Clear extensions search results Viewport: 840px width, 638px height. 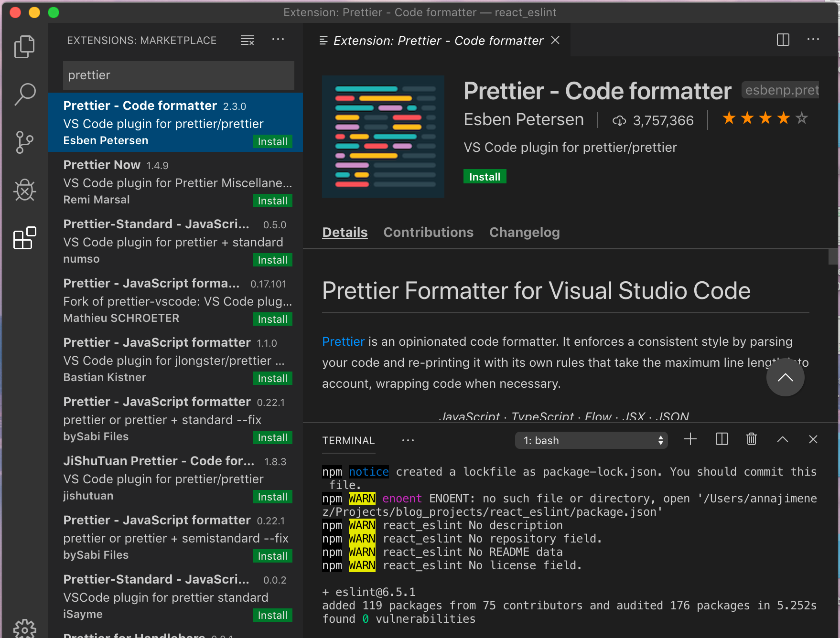click(247, 41)
